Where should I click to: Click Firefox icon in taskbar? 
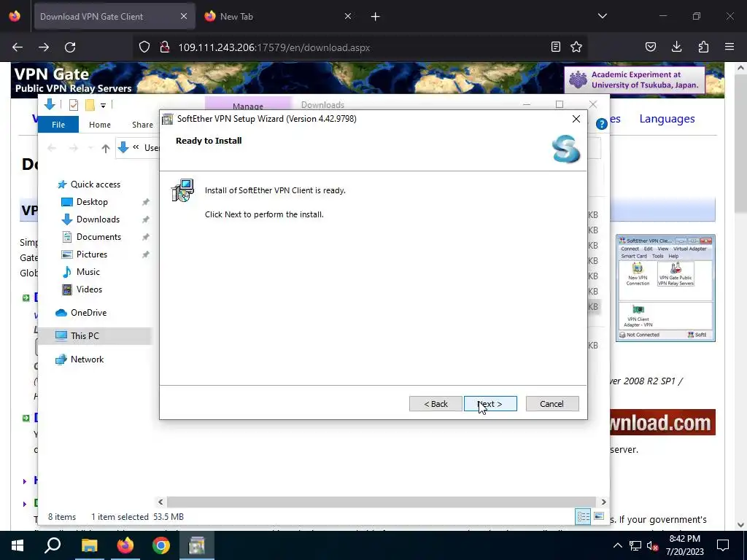point(125,545)
